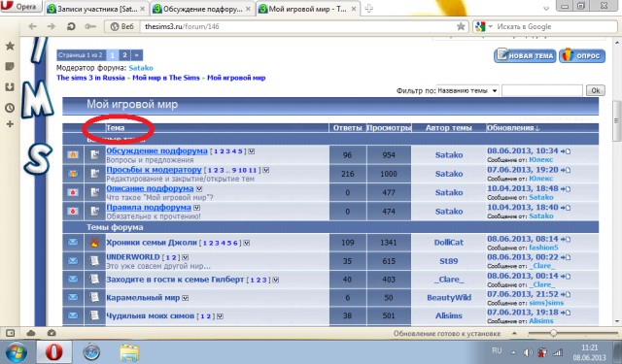The width and height of the screenshot is (622, 364).
Task: Switch to the Обсуждение подфорума tab
Action: (202, 9)
